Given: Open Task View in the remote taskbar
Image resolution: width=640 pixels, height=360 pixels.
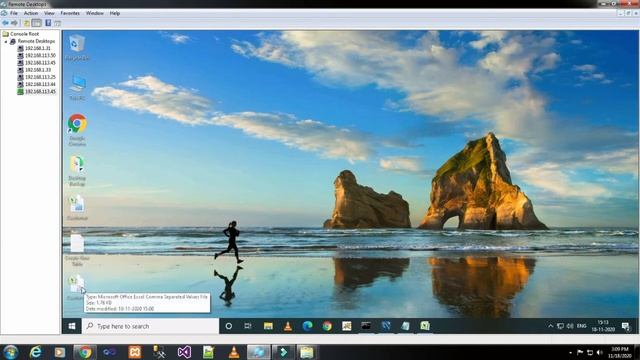Looking at the screenshot, I should [x=248, y=326].
